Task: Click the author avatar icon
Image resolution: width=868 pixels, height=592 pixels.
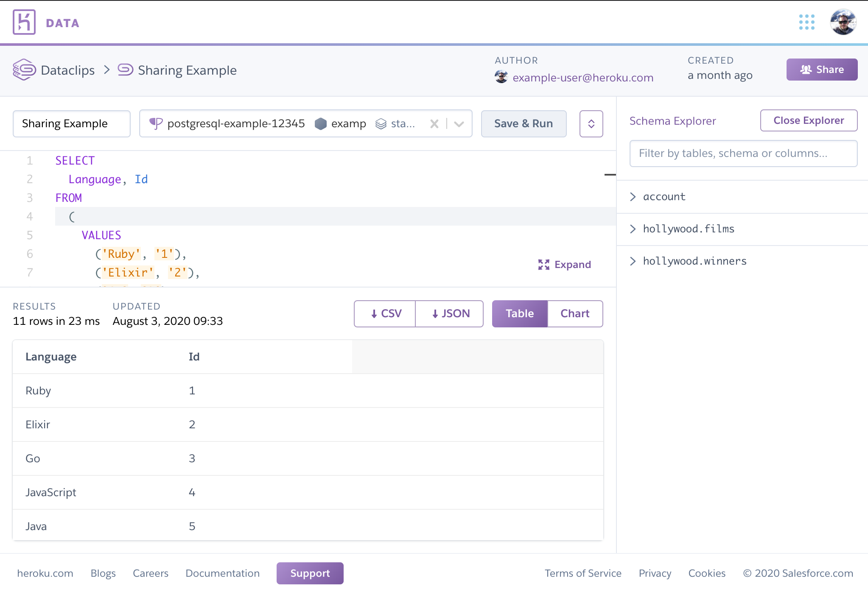Action: (x=501, y=77)
